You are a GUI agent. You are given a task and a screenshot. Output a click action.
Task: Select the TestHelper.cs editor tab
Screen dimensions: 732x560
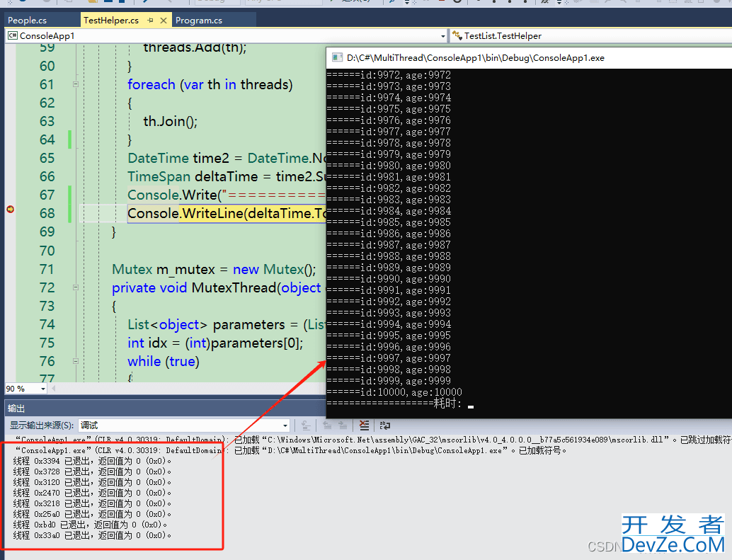[111, 20]
